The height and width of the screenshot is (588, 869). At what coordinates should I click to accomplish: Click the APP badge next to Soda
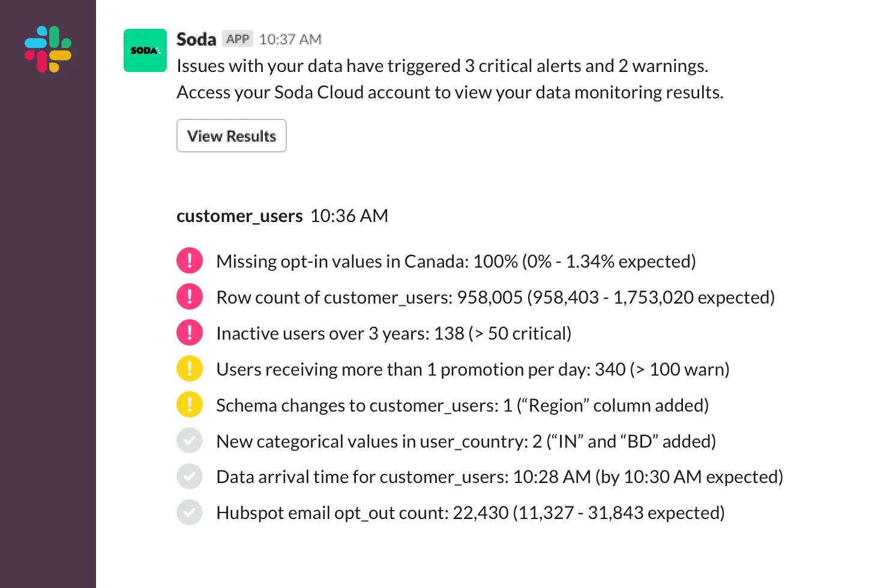point(238,39)
